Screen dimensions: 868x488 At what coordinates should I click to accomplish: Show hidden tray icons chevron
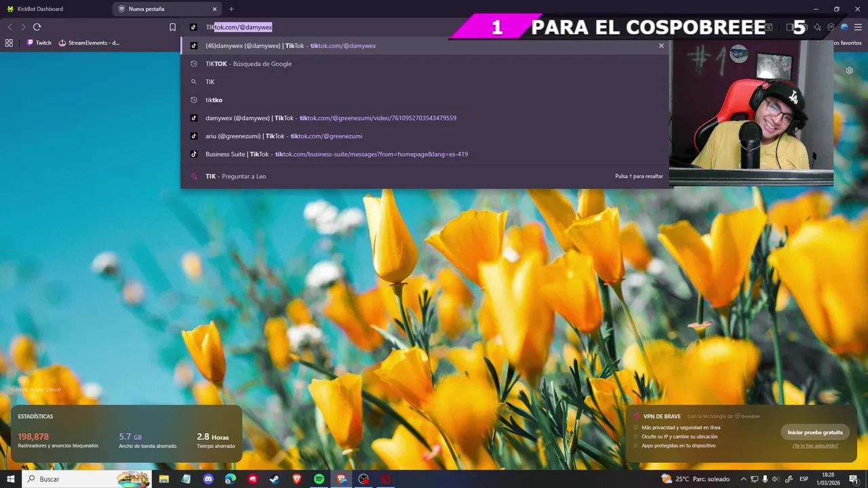[743, 479]
